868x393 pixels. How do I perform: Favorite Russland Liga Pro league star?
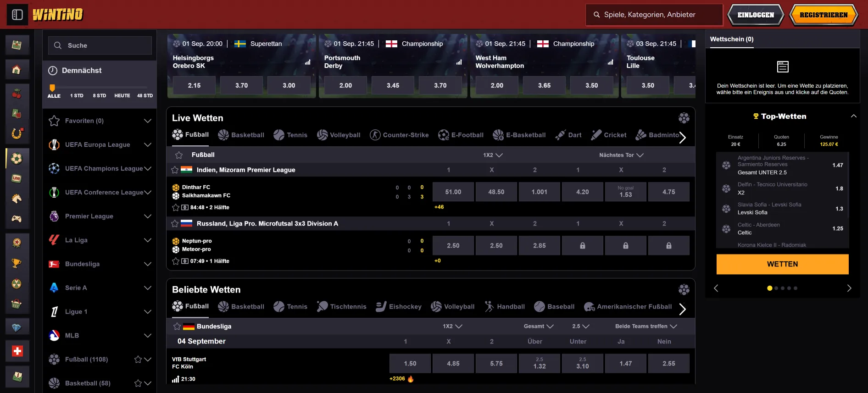(175, 223)
